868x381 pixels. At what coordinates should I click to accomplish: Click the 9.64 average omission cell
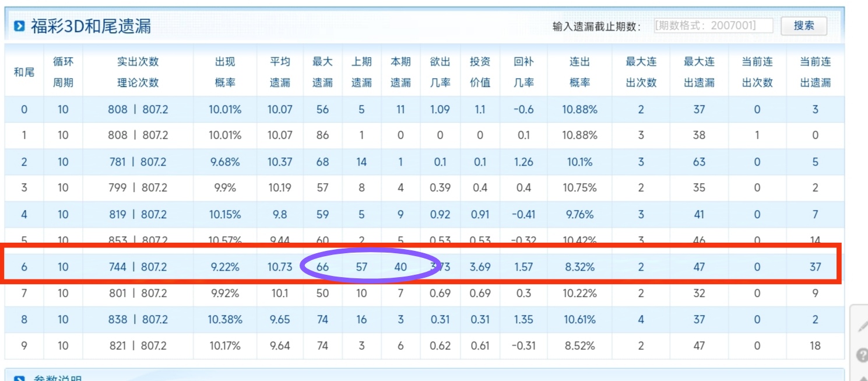coord(280,345)
